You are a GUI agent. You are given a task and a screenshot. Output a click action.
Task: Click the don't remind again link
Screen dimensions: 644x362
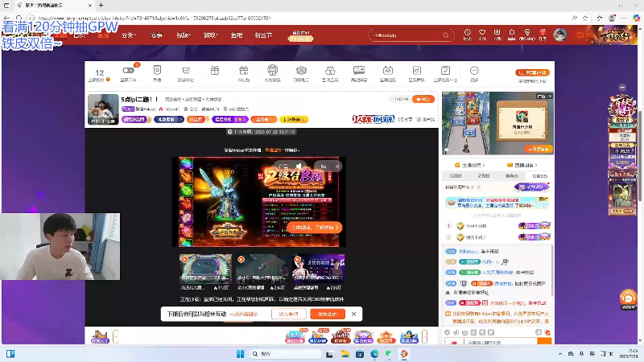point(244,314)
